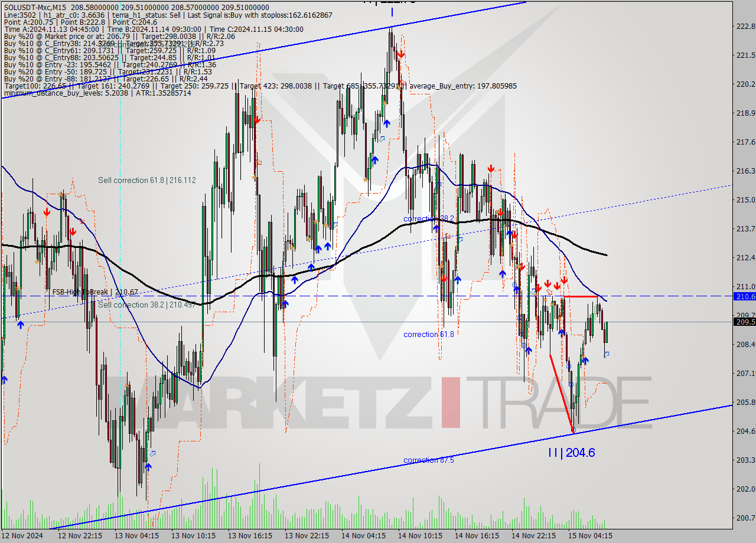Click the 212.4 price axis label
This screenshot has width=756, height=543.
point(745,257)
